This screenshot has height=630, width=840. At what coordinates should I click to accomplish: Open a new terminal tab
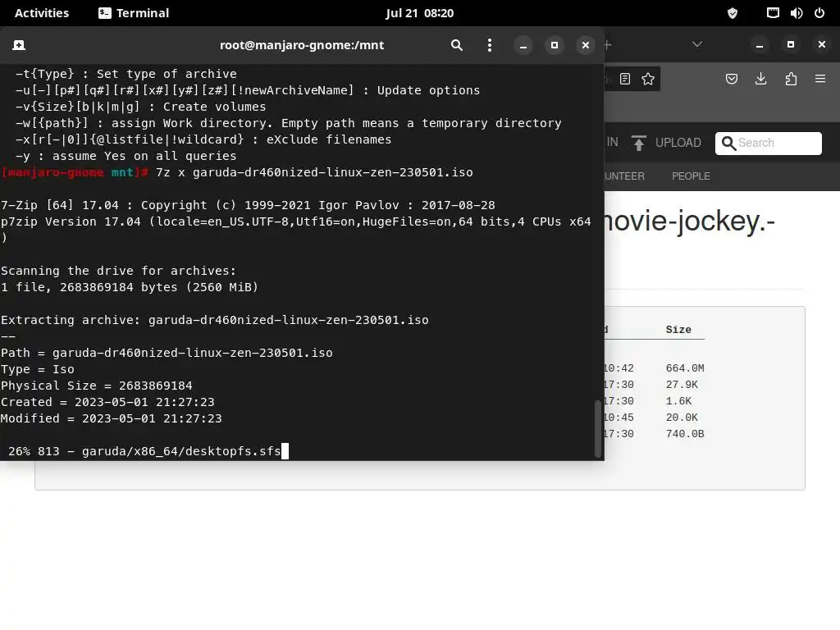pyautogui.click(x=19, y=45)
